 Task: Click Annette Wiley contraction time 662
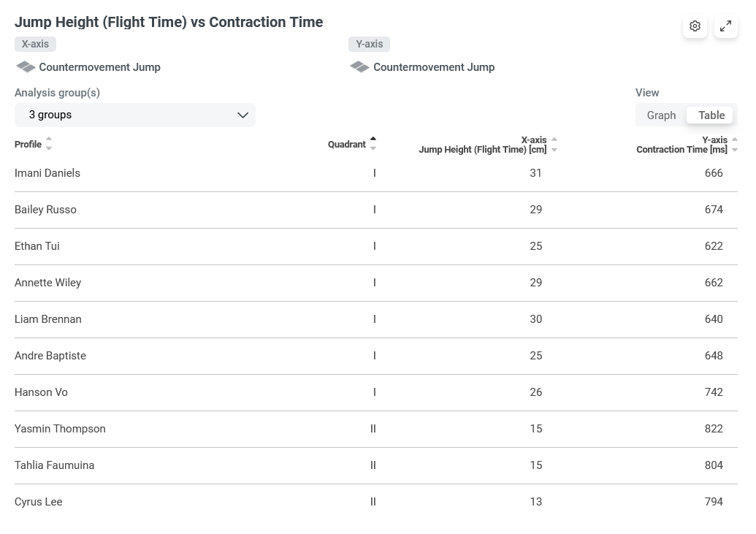714,283
